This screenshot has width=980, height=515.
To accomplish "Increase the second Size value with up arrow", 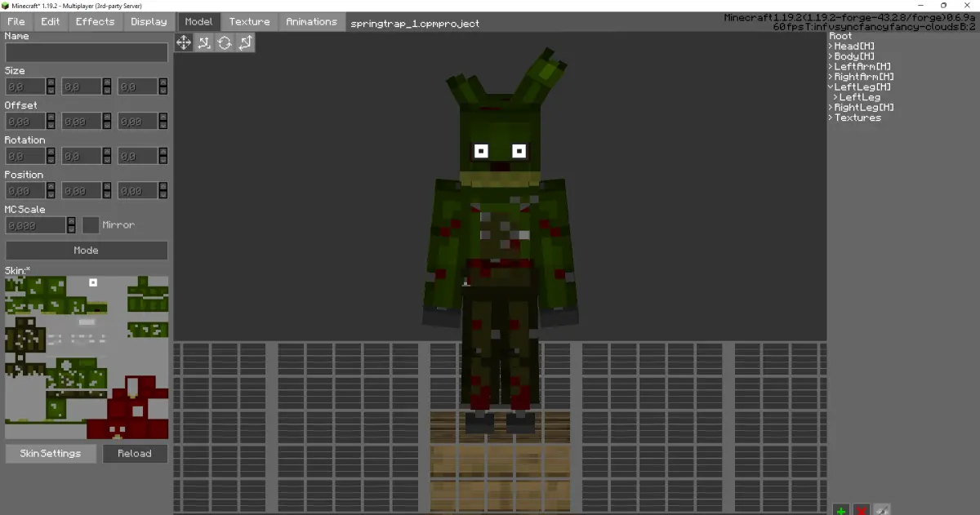I will pos(107,82).
